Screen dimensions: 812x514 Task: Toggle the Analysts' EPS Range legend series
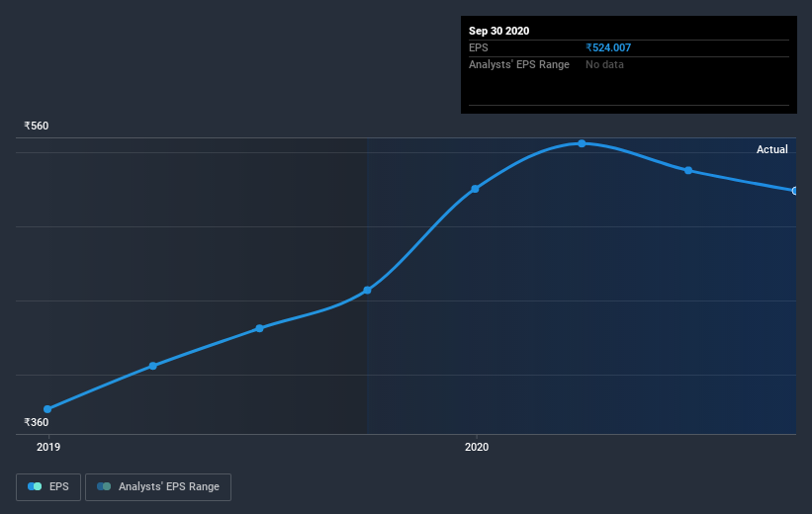pyautogui.click(x=158, y=486)
